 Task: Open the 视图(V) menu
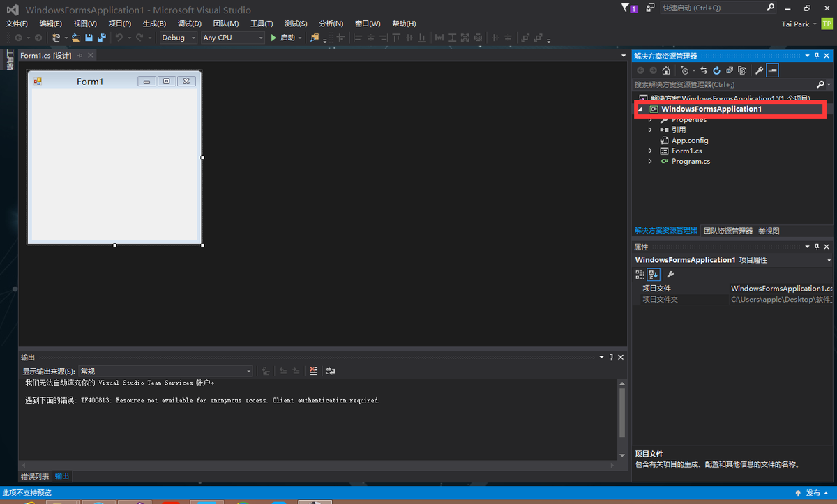pos(85,24)
